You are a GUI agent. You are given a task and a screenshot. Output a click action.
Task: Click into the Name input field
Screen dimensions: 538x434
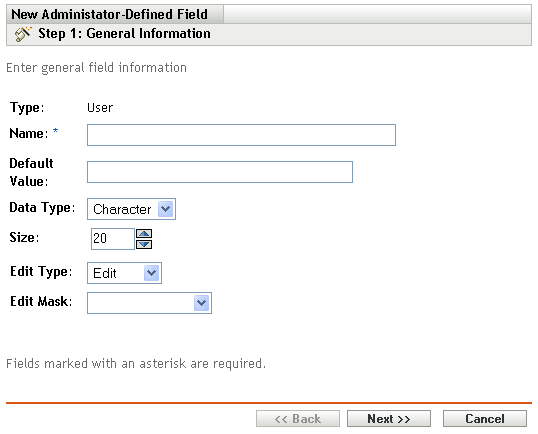coord(242,135)
